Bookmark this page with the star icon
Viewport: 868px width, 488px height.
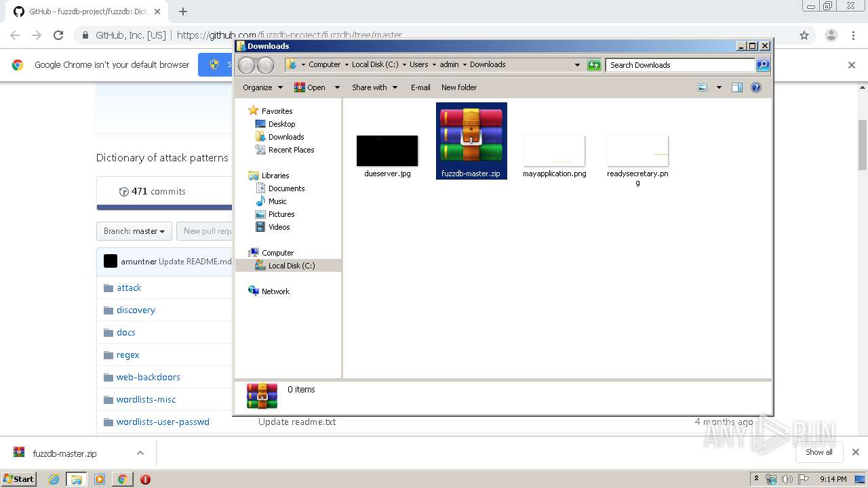tap(804, 35)
